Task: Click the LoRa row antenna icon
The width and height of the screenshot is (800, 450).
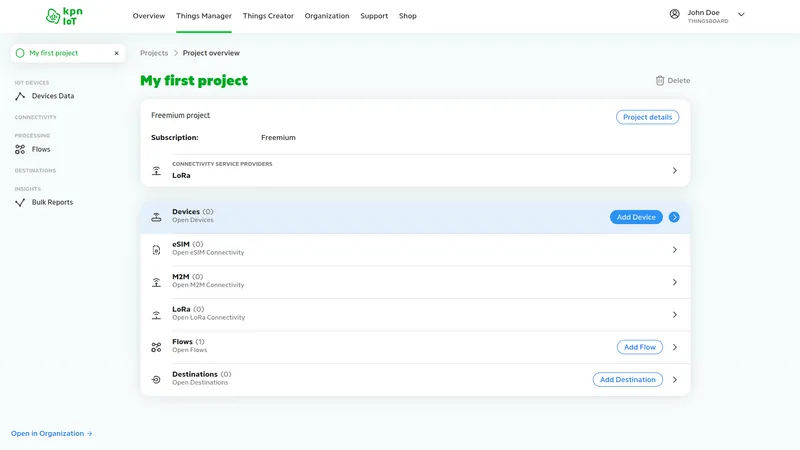Action: (x=156, y=315)
